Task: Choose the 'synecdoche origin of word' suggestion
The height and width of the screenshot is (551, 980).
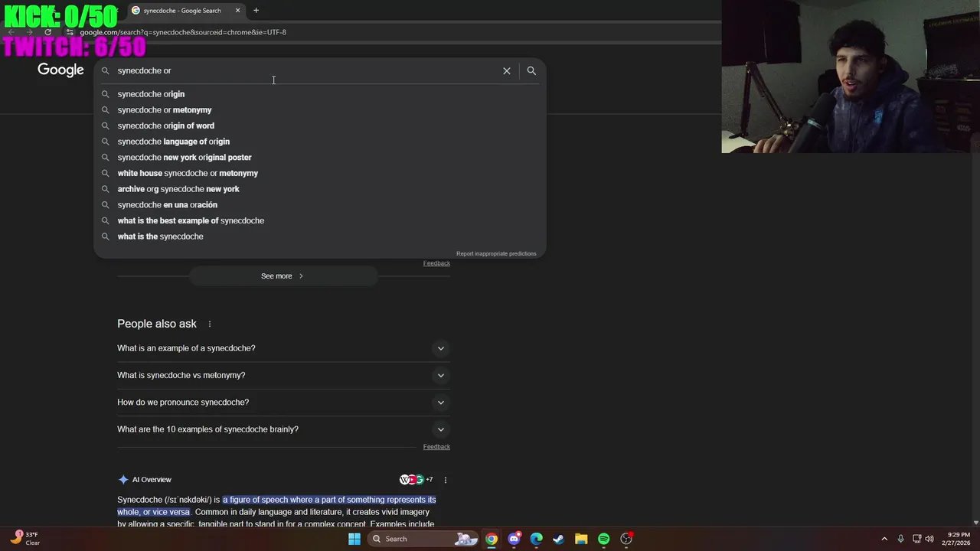Action: (x=320, y=126)
